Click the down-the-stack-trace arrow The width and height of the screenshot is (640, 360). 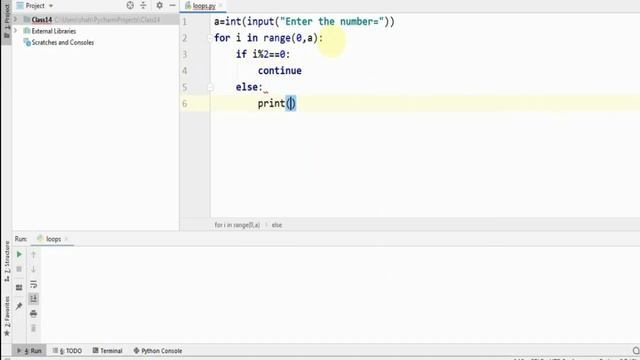(33, 269)
